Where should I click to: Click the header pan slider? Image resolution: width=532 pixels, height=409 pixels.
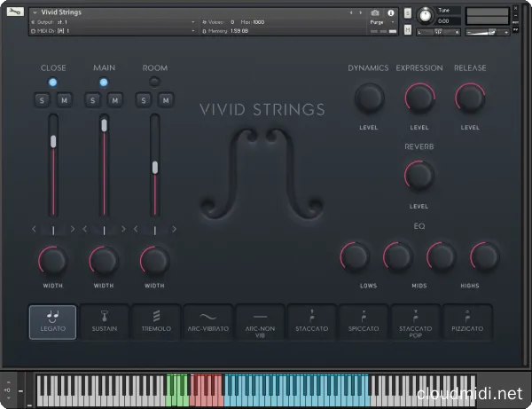pos(438,32)
